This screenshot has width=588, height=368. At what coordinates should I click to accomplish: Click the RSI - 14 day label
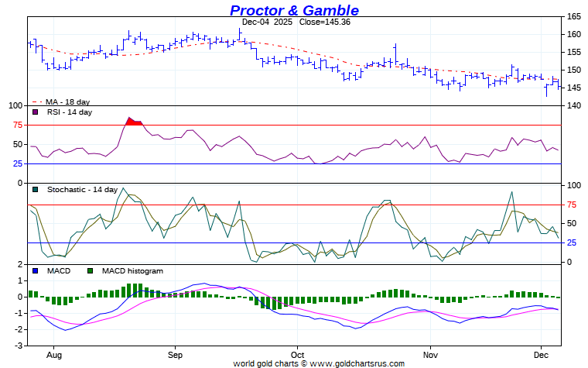click(70, 112)
